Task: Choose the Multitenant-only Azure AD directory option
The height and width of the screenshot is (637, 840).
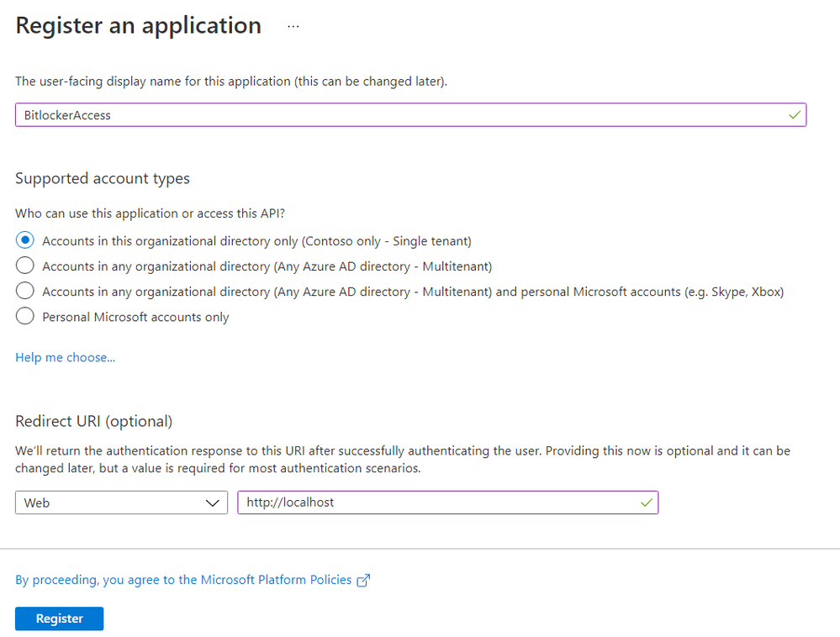Action: 25,266
